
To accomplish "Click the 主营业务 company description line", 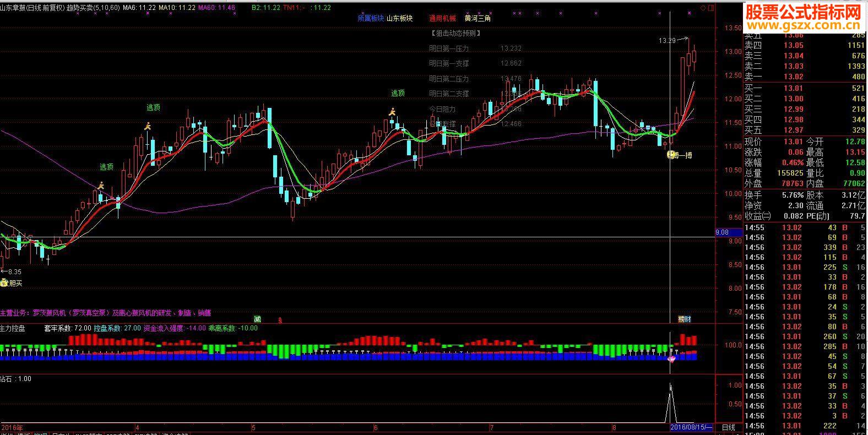I will 105,313.
